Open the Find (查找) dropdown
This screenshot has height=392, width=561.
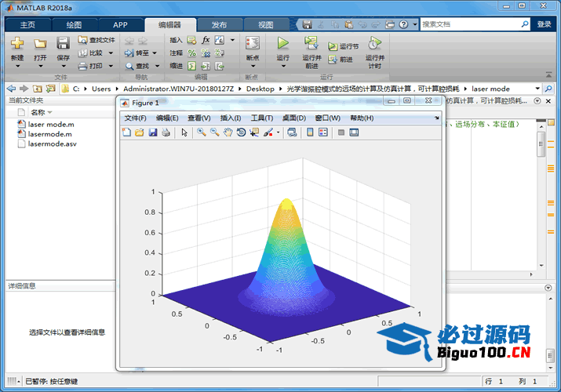pos(157,66)
